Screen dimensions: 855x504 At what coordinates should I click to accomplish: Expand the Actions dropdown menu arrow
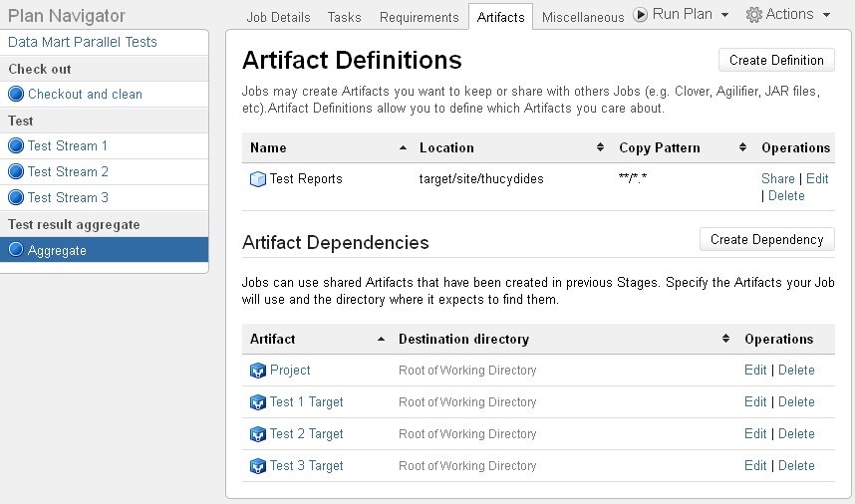pyautogui.click(x=826, y=15)
